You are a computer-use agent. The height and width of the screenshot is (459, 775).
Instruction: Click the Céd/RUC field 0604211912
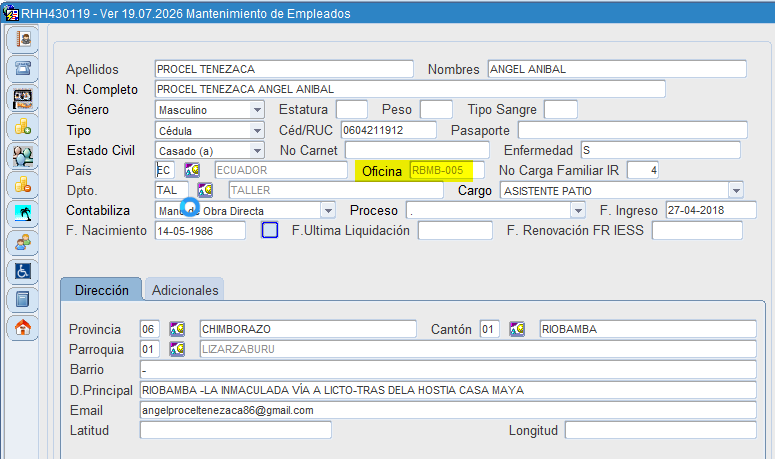(388, 130)
